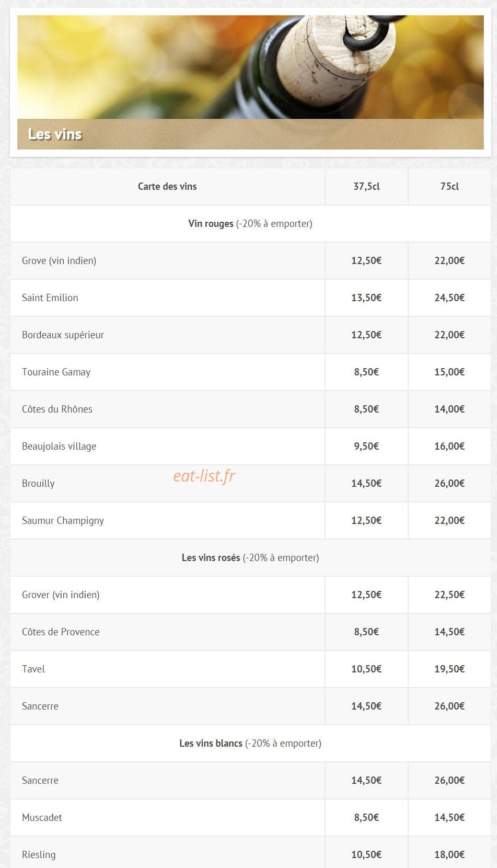
Task: Open the eat-list.fr watermark link
Action: pyautogui.click(x=204, y=476)
